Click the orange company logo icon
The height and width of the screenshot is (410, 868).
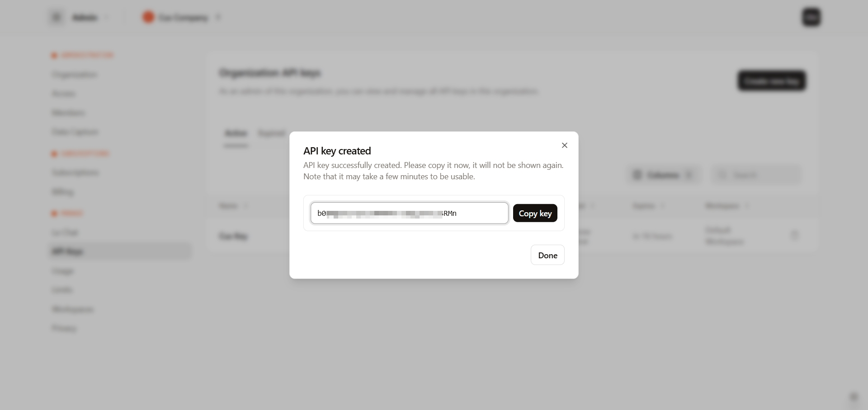tap(148, 18)
